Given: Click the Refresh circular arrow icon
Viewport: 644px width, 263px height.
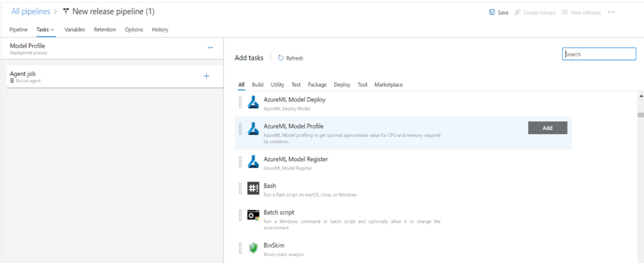Looking at the screenshot, I should 281,58.
